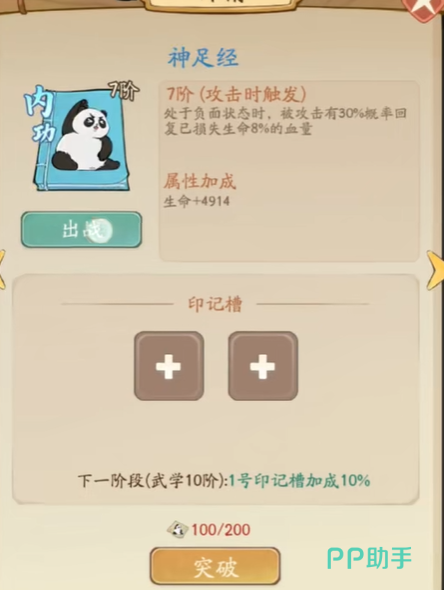Image resolution: width=444 pixels, height=590 pixels.
Task: Click the 印记槽 section heading
Action: click(x=215, y=304)
